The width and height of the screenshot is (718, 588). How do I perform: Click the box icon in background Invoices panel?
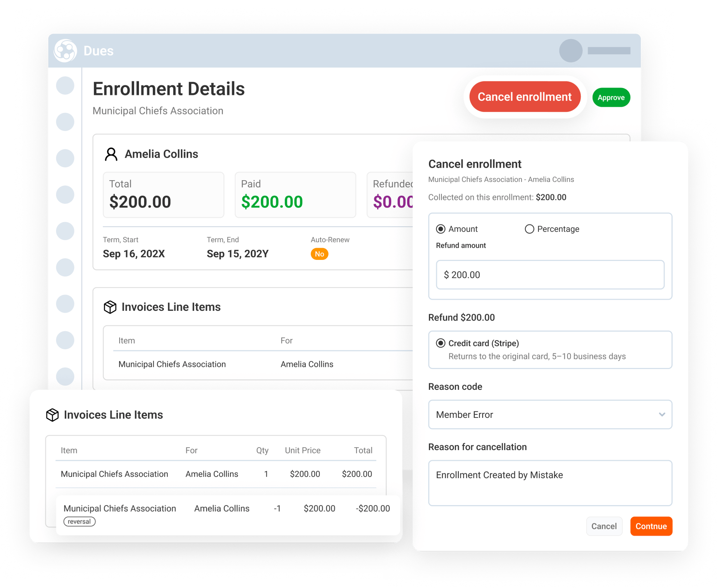click(x=110, y=307)
